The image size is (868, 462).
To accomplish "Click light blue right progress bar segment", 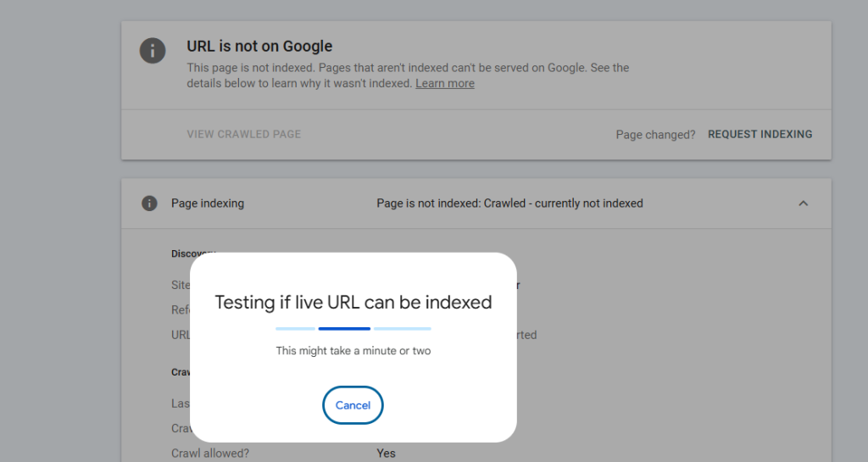I will coord(403,329).
